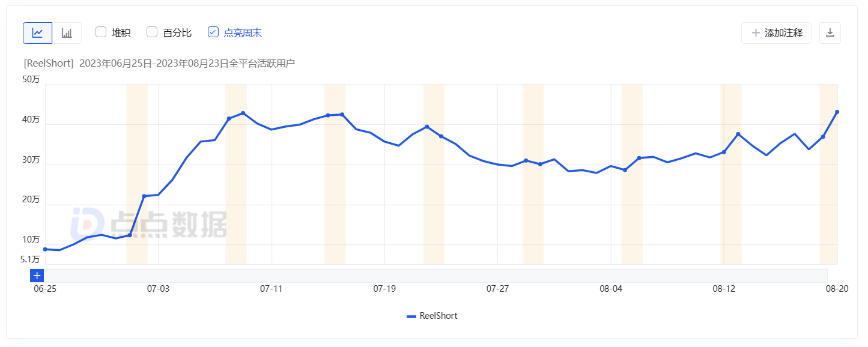Enable the 百分比 percentage checkbox
Viewport: 868px width, 347px height.
click(x=152, y=32)
